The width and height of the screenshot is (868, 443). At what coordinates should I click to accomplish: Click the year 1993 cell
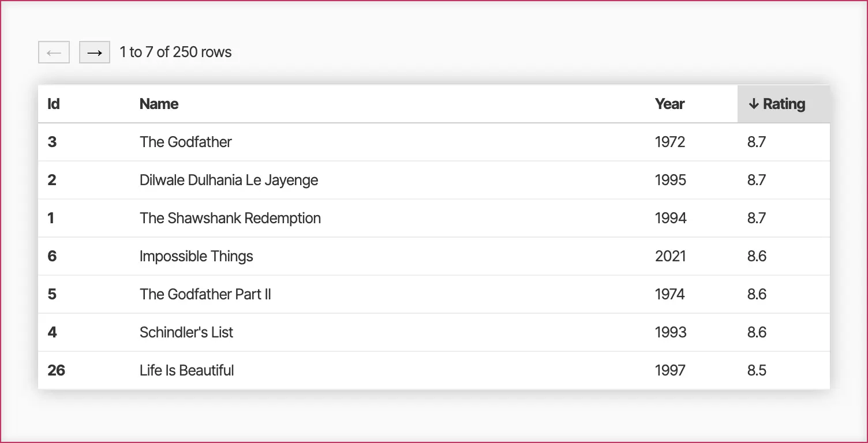point(670,333)
